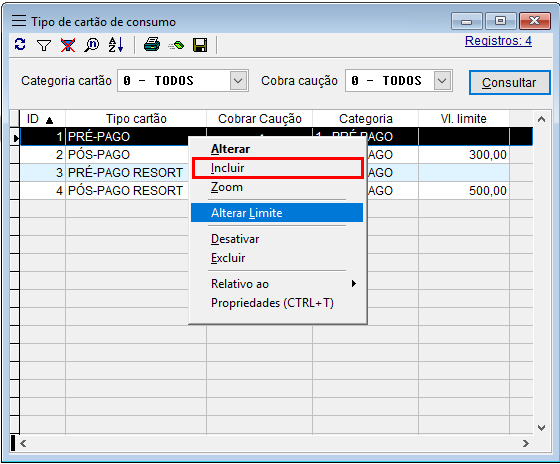Image resolution: width=560 pixels, height=464 pixels.
Task: Expand the Cobra caução dropdown
Action: point(442,81)
